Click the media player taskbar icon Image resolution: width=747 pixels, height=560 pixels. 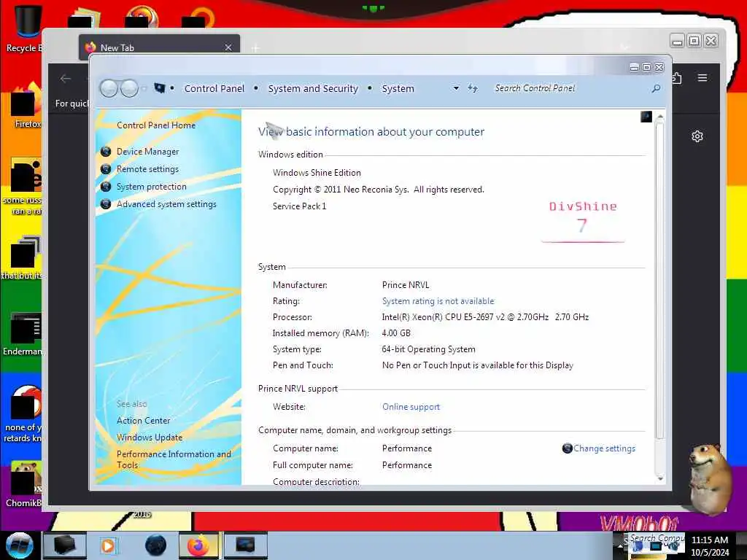click(x=109, y=545)
